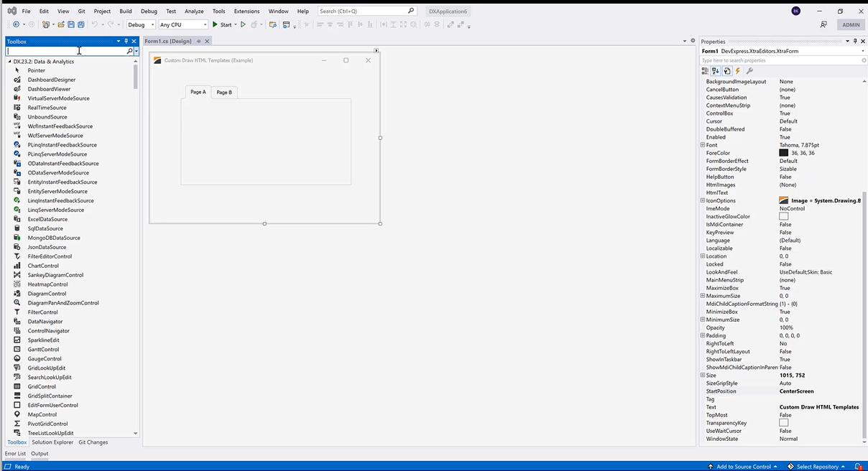The width and height of the screenshot is (868, 471).
Task: Click the Undo arrow in the toolbar
Action: (x=94, y=24)
